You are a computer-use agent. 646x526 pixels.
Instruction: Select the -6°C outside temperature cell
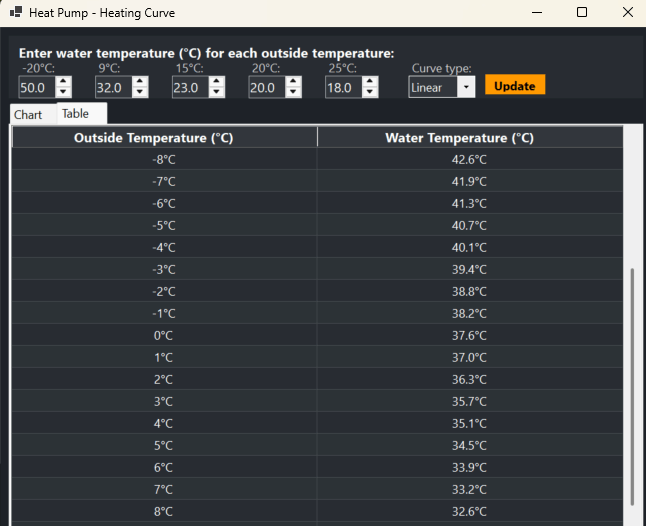(x=164, y=203)
